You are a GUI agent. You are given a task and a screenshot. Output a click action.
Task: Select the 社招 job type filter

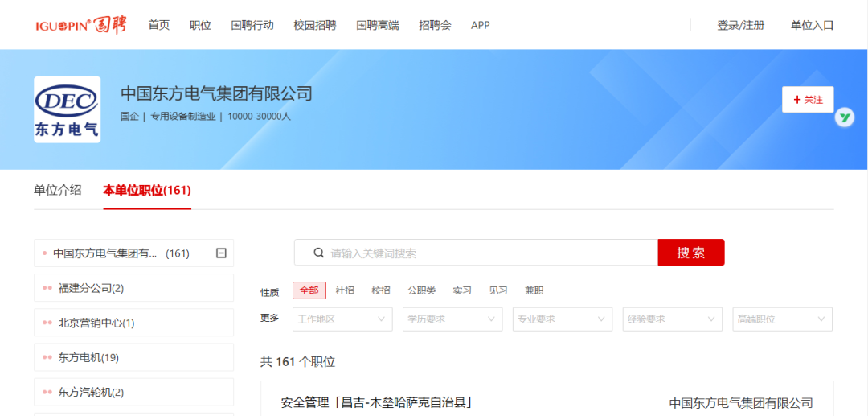click(345, 290)
